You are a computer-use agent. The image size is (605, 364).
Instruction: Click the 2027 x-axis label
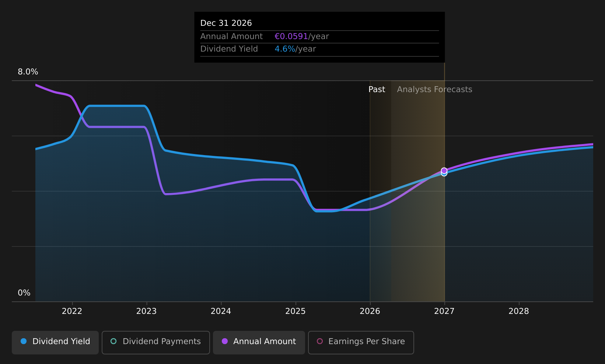[x=444, y=311]
